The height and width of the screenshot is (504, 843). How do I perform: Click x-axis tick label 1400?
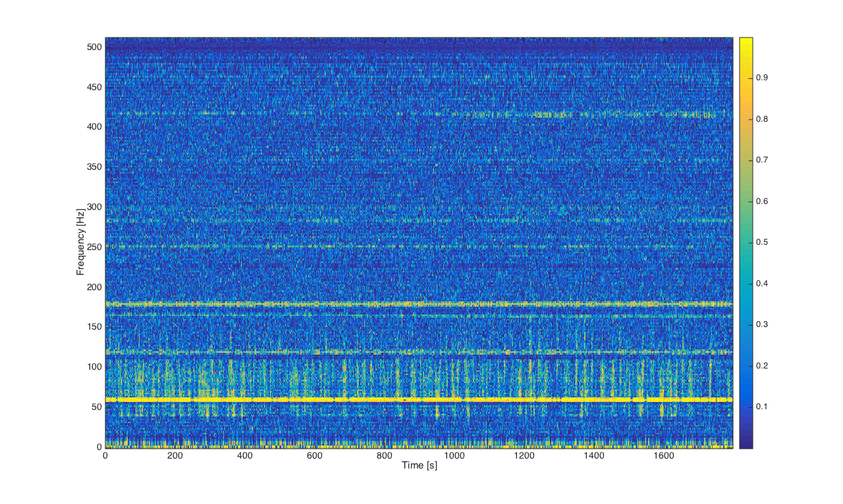(593, 456)
